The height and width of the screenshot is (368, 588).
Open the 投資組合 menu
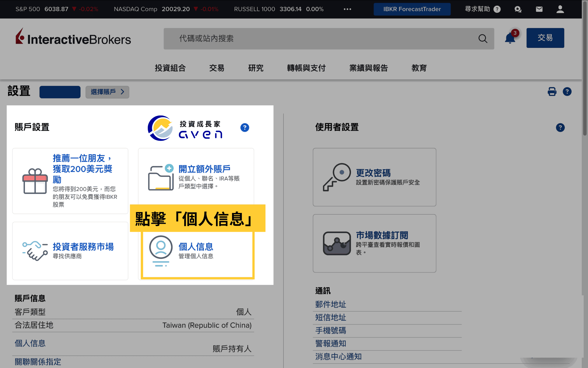coord(170,68)
